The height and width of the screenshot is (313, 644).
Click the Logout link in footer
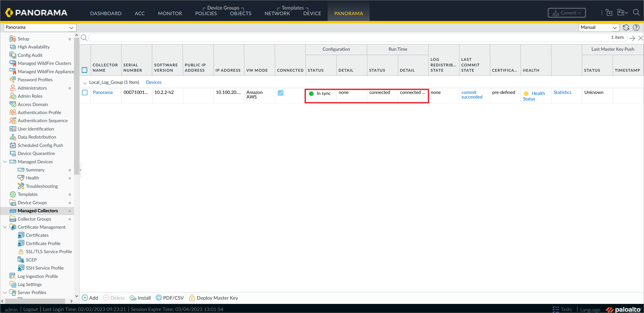(31, 309)
